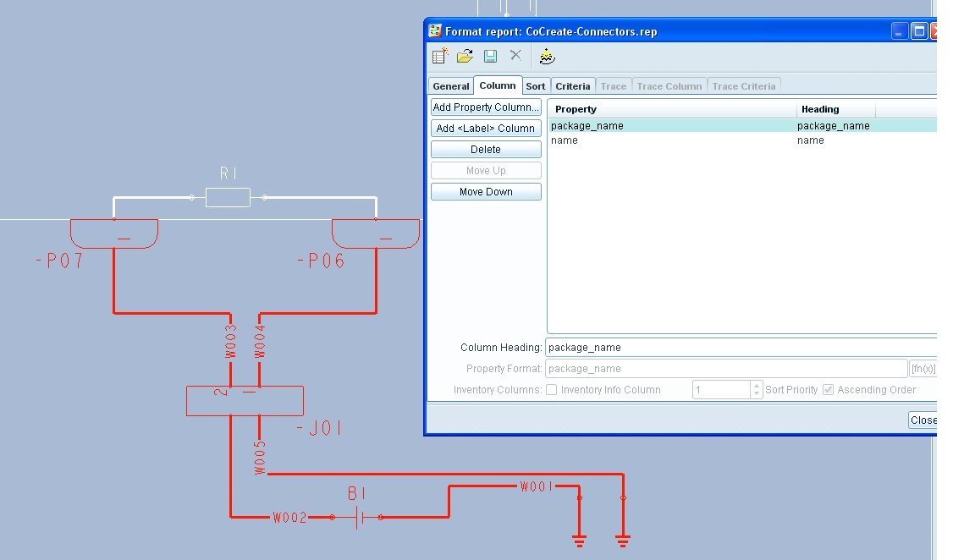975x560 pixels.
Task: Click the Format report window title icon
Action: (x=435, y=30)
